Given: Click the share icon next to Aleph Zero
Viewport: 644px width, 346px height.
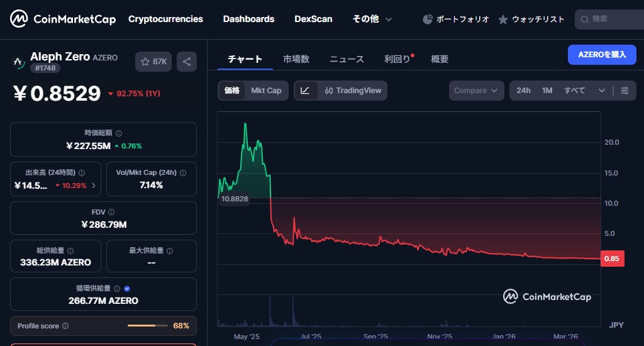Looking at the screenshot, I should point(187,62).
